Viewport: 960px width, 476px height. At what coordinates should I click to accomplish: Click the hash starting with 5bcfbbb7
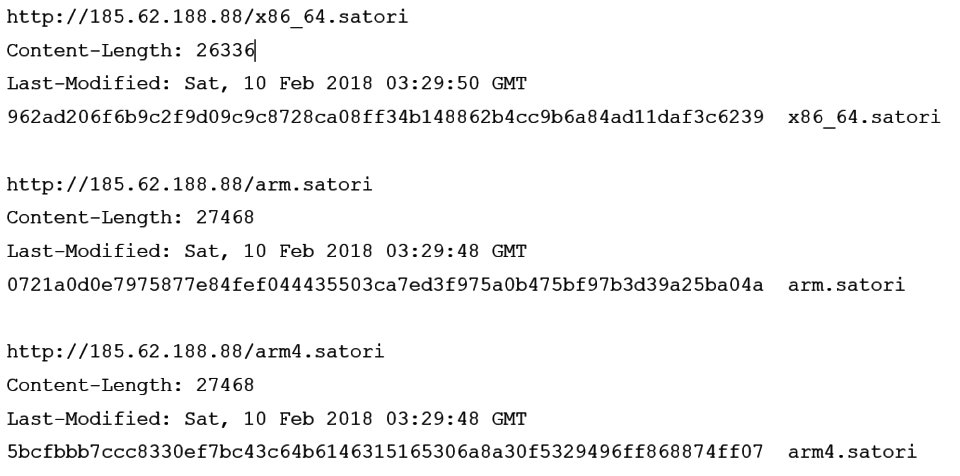click(385, 452)
